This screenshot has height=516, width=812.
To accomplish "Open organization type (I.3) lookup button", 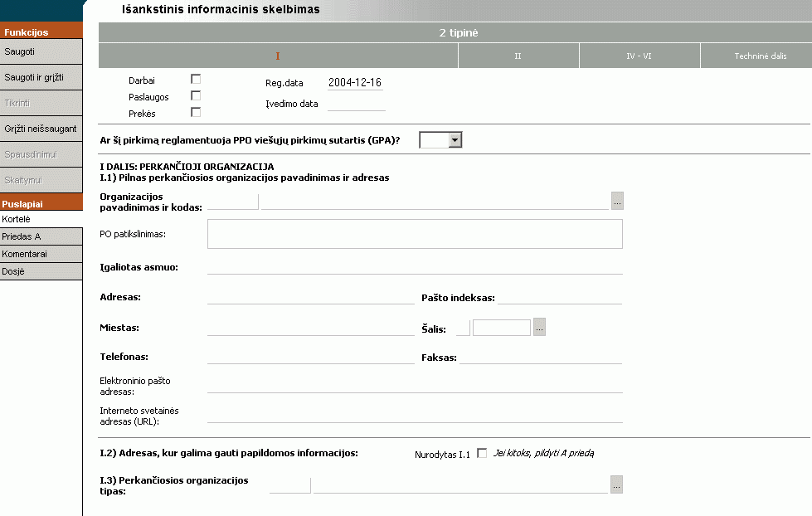I will tap(616, 485).
